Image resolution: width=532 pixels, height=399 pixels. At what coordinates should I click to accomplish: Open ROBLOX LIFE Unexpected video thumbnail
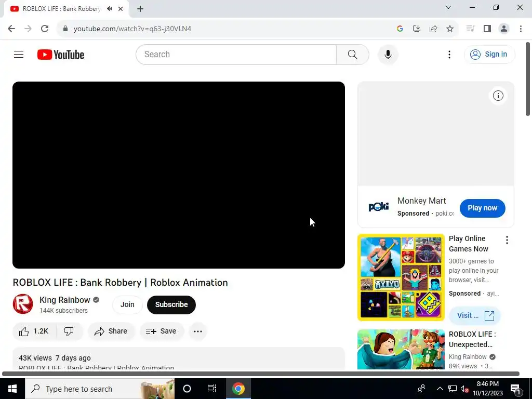(401, 350)
